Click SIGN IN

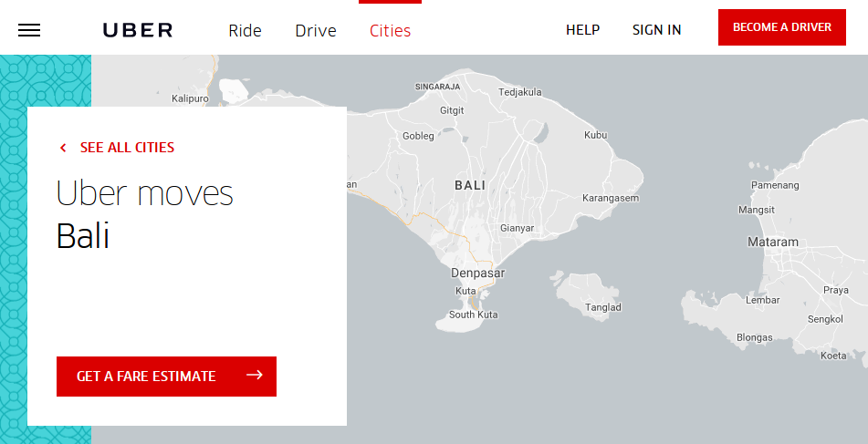(656, 30)
